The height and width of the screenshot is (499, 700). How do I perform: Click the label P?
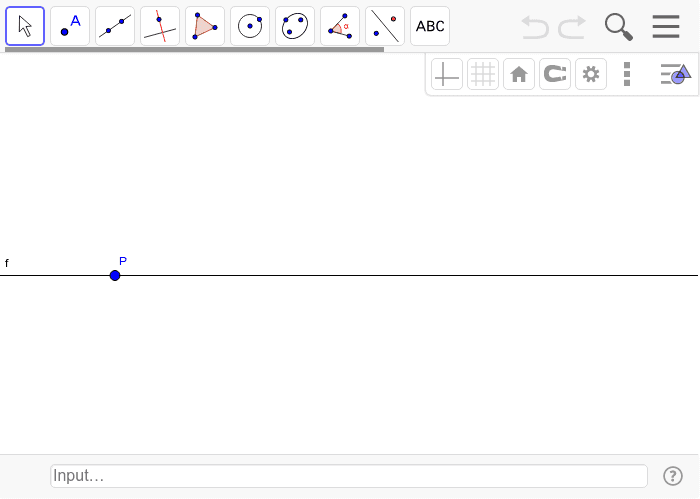coord(123,261)
